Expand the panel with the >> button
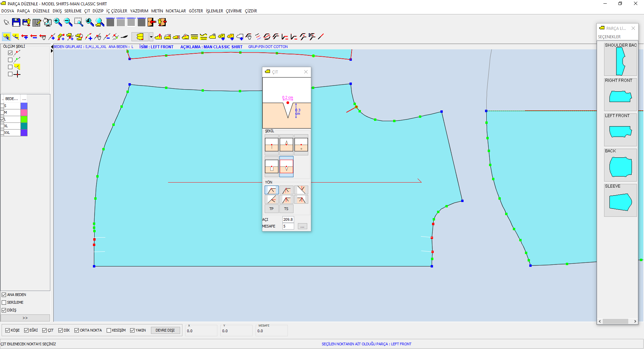Viewport: 644px width, 349px height. point(25,318)
